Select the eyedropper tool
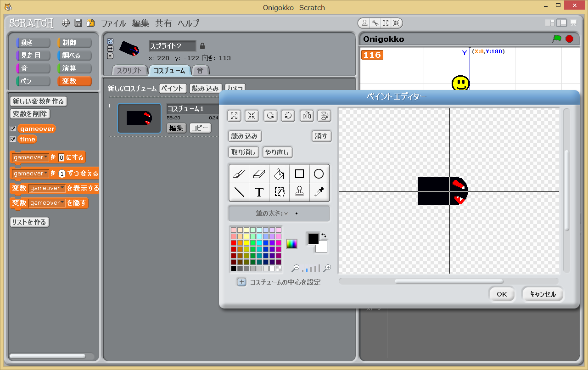Viewport: 588px width, 370px height. pyautogui.click(x=319, y=192)
